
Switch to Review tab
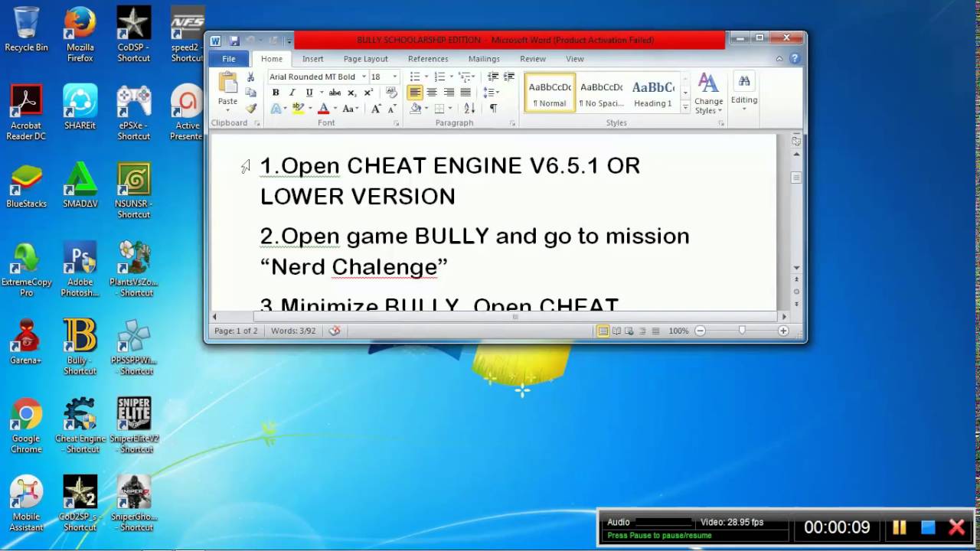pos(533,59)
